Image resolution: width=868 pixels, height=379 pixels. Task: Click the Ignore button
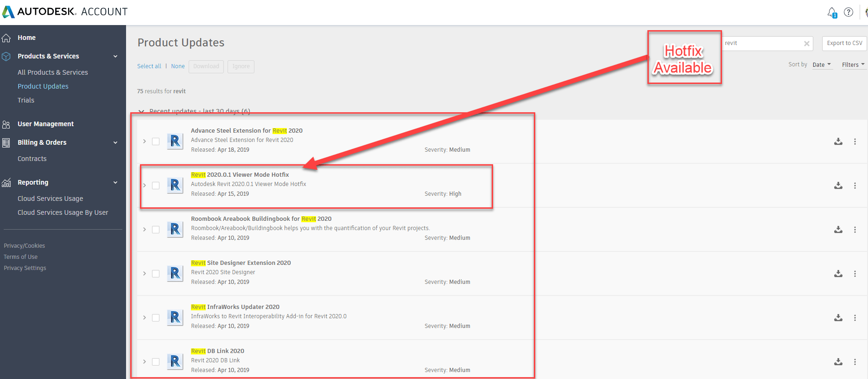241,66
